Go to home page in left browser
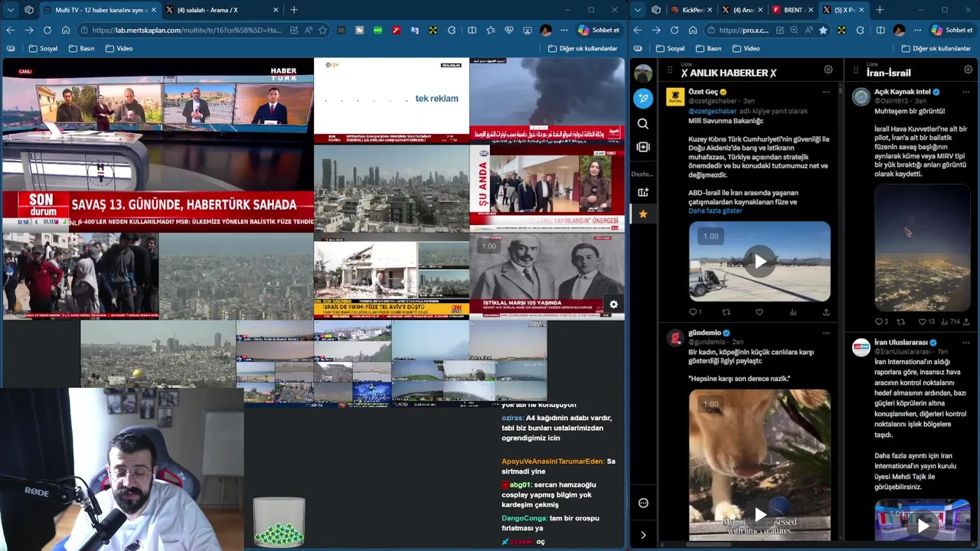980x551 pixels. pyautogui.click(x=65, y=30)
